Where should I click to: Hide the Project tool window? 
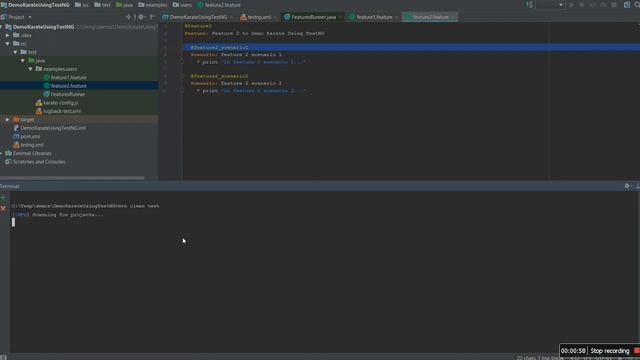(152, 17)
